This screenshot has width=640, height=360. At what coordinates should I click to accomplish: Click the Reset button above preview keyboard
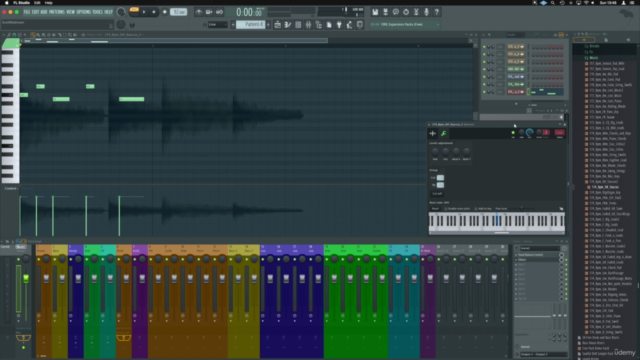coord(435,209)
